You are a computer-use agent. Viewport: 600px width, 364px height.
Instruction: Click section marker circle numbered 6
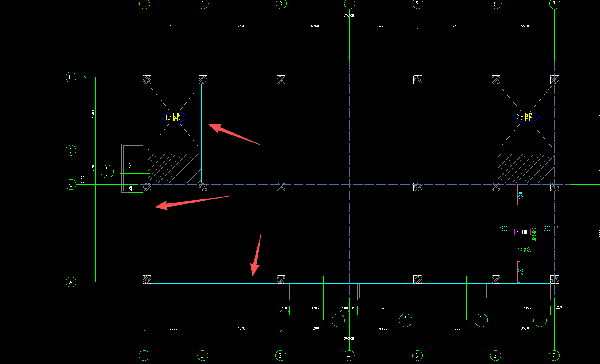pos(107,172)
